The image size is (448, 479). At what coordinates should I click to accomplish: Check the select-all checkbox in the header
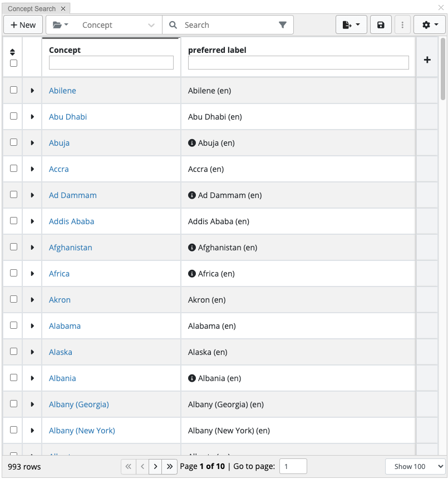[12, 62]
